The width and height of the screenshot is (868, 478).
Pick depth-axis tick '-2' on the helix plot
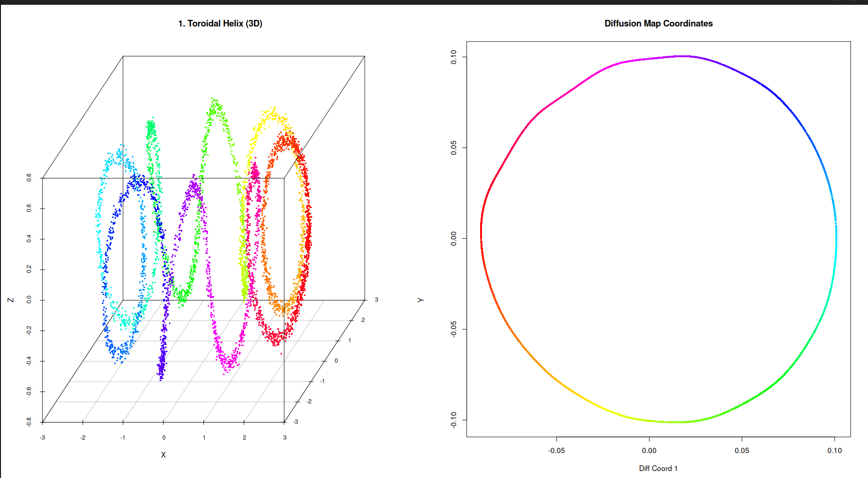309,401
